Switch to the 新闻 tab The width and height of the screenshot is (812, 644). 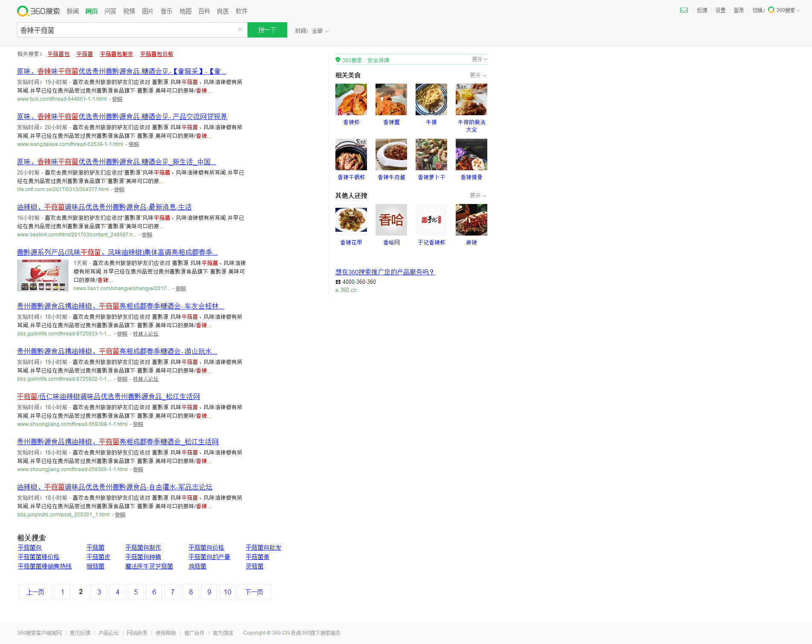coord(73,11)
